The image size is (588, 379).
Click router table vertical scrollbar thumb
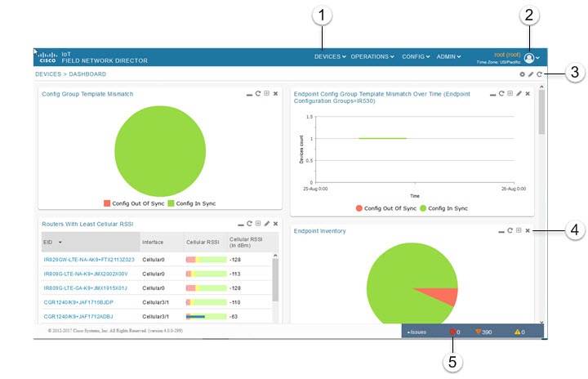[x=275, y=280]
